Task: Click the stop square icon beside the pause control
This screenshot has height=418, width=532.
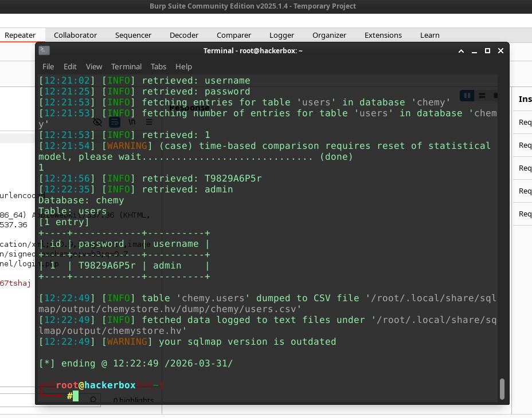Action: click(x=495, y=94)
